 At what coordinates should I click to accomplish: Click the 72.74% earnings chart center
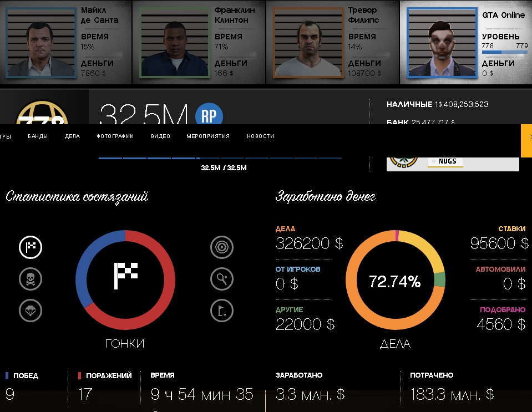[395, 282]
